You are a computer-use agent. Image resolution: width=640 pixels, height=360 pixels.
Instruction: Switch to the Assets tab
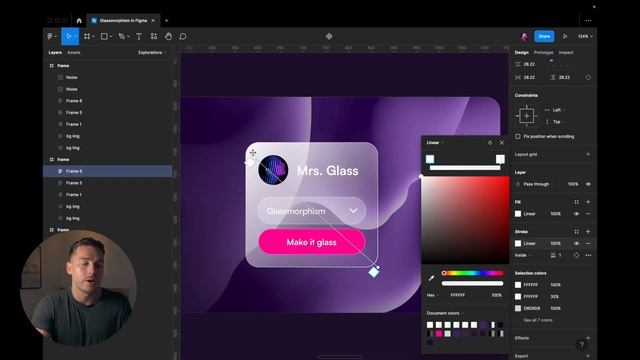coord(74,53)
